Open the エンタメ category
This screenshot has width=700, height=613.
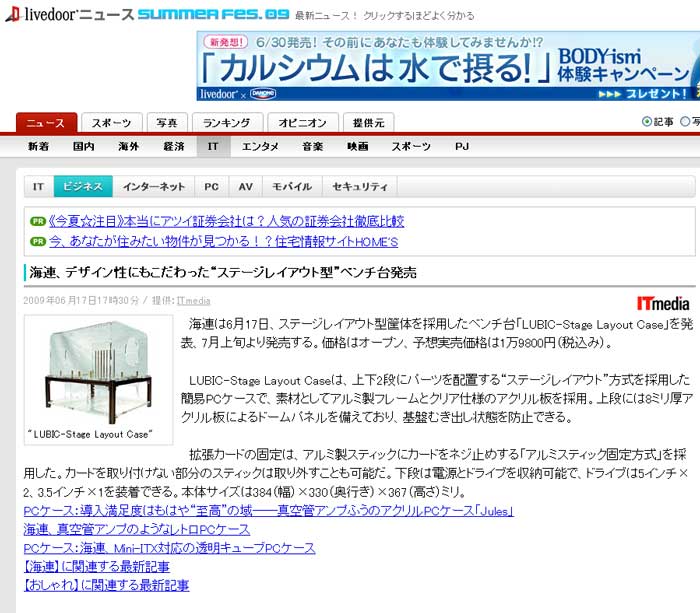pyautogui.click(x=260, y=146)
